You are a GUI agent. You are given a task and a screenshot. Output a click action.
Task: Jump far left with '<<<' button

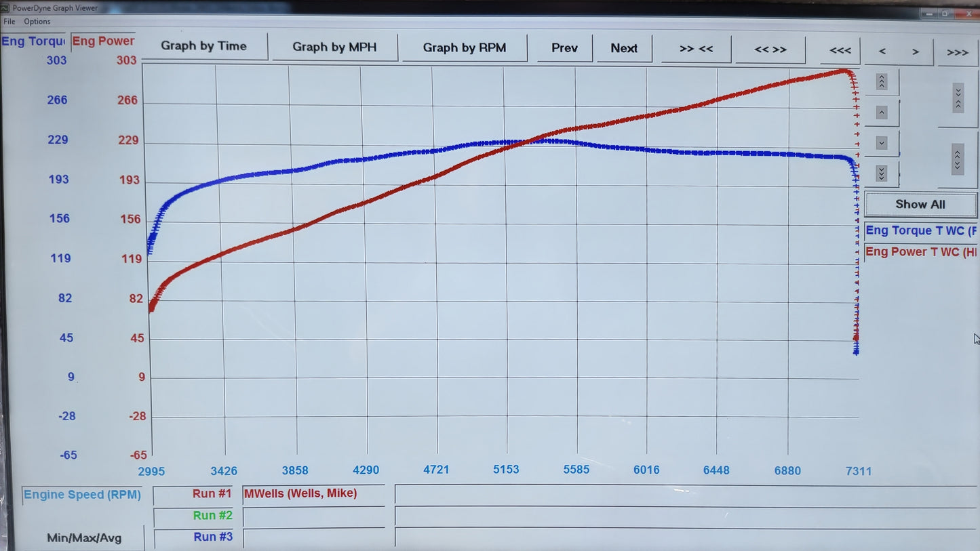tap(840, 51)
